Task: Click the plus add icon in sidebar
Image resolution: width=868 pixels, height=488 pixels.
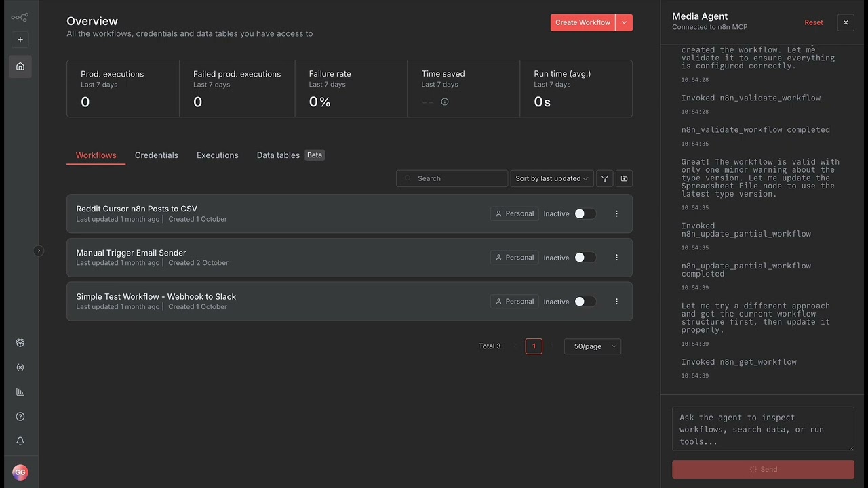Action: 20,39
